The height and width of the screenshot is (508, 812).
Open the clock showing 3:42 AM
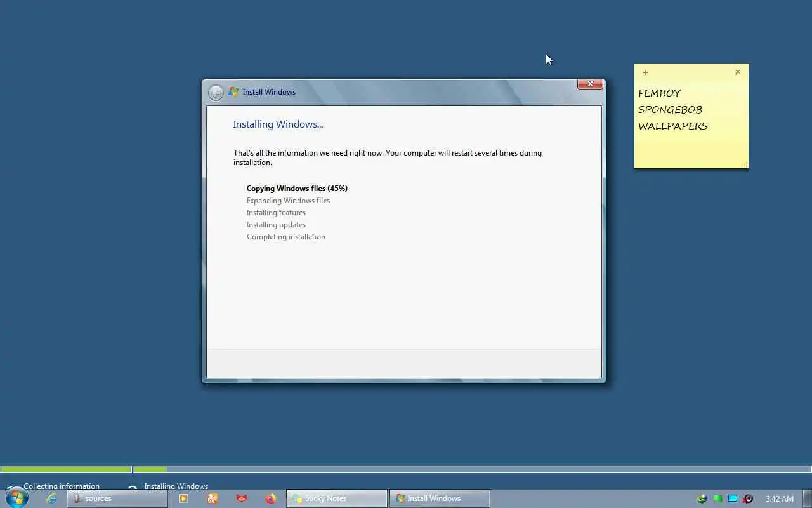tap(780, 499)
